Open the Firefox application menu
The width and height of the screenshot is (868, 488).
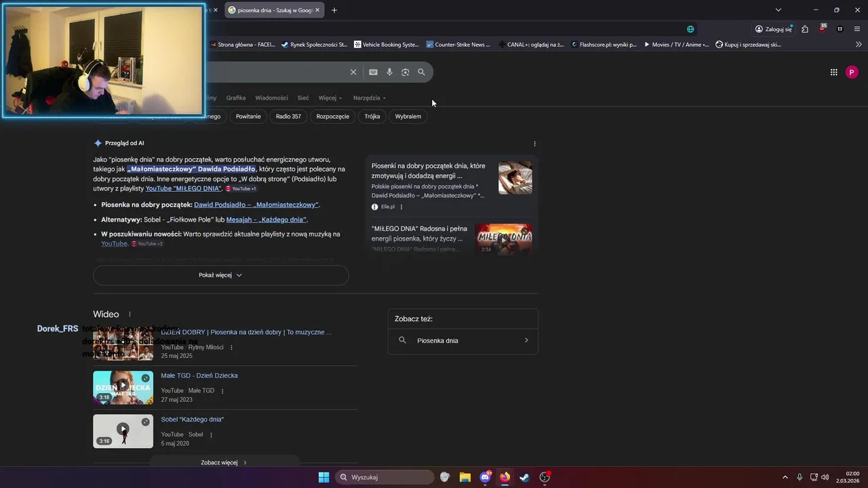point(857,29)
